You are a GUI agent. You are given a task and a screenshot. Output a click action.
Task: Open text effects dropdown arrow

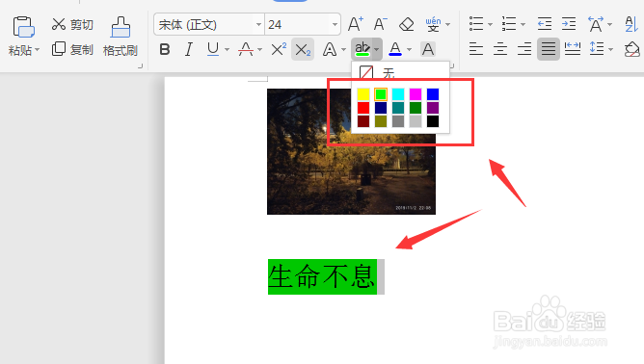343,50
